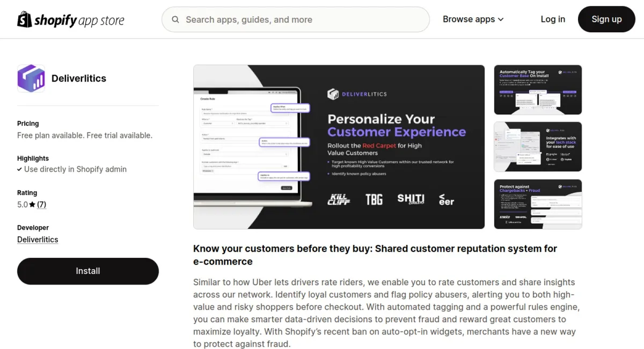Screen dimensions: 644x349
Task: Click the search magnifier icon
Action: click(175, 20)
